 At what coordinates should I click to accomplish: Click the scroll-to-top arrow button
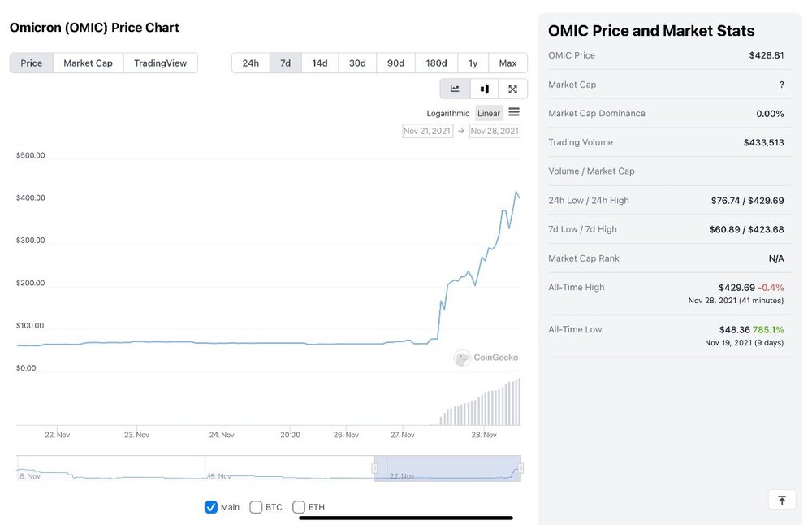(781, 500)
